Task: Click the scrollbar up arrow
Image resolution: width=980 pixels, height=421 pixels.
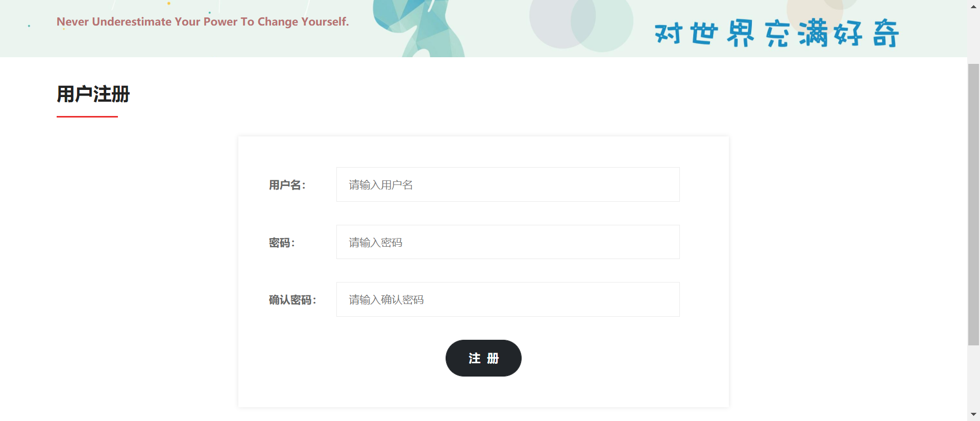Action: pyautogui.click(x=973, y=7)
